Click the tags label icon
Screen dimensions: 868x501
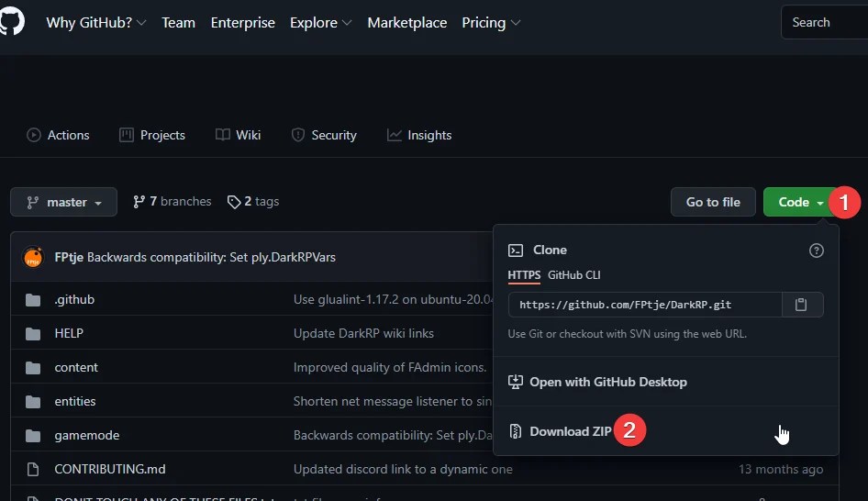click(x=234, y=202)
